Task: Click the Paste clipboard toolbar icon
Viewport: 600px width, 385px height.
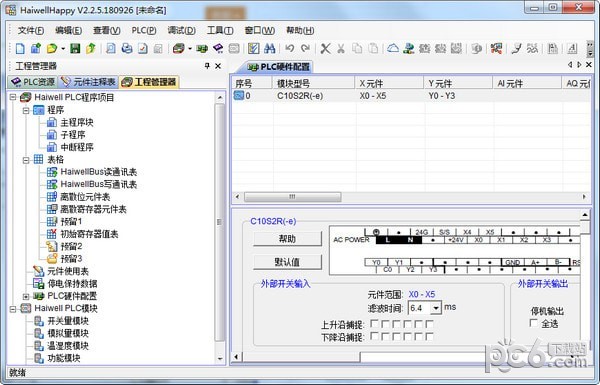Action: pos(373,49)
